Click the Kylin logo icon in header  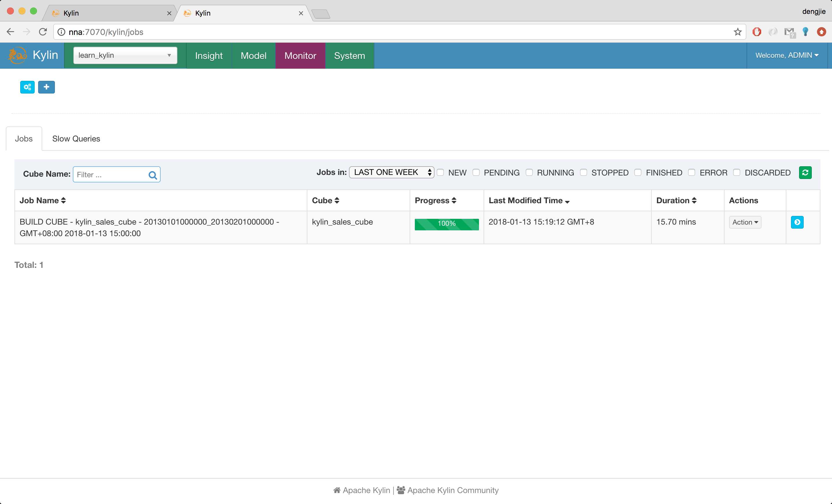(x=18, y=55)
